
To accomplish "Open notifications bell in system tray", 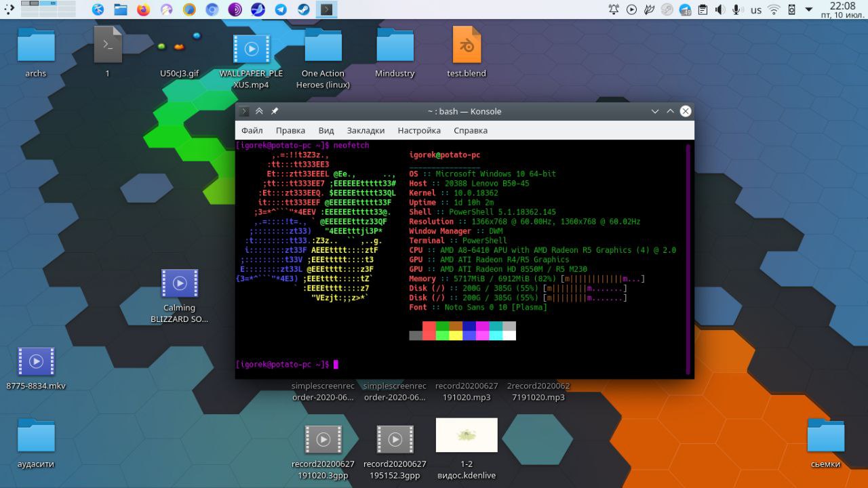I will tap(614, 9).
